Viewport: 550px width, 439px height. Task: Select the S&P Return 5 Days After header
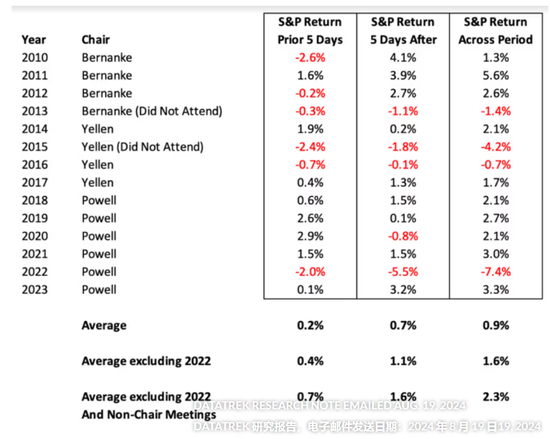pos(403,31)
